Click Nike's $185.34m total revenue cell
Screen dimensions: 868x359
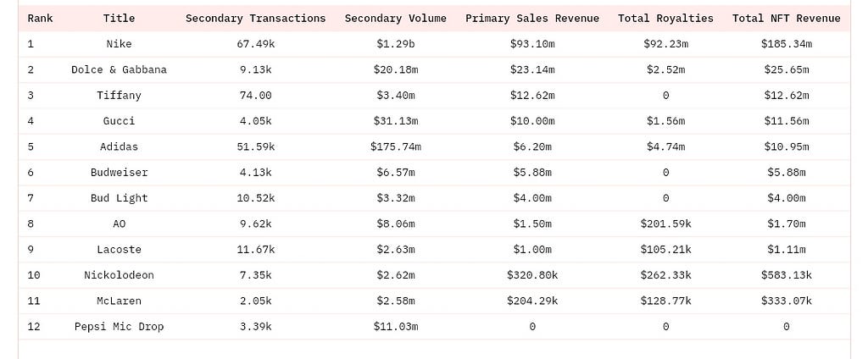[x=787, y=44]
